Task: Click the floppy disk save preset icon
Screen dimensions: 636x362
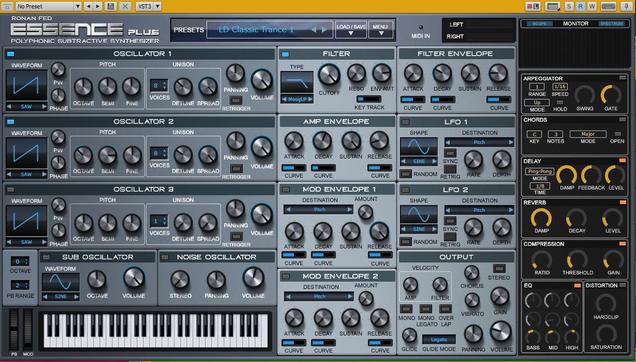Action: coord(110,6)
